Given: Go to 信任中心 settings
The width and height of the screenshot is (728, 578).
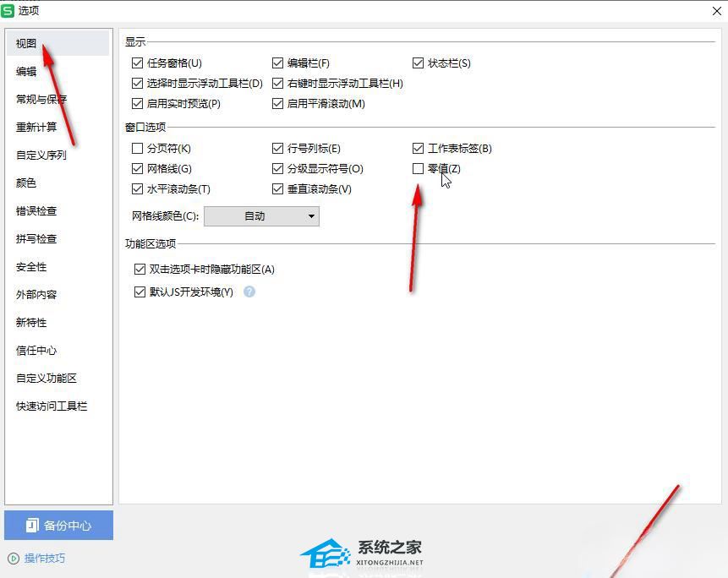Looking at the screenshot, I should [58, 350].
